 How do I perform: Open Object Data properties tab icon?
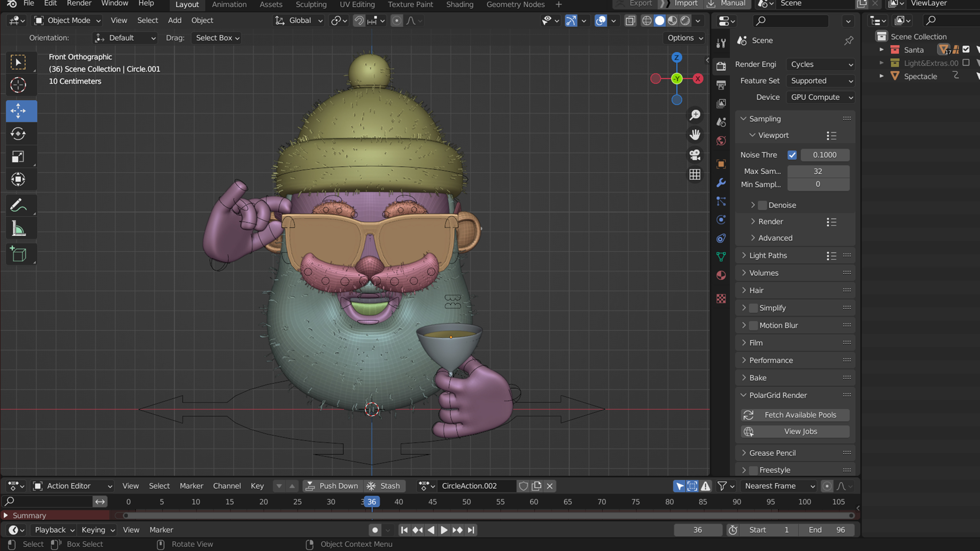[721, 257]
